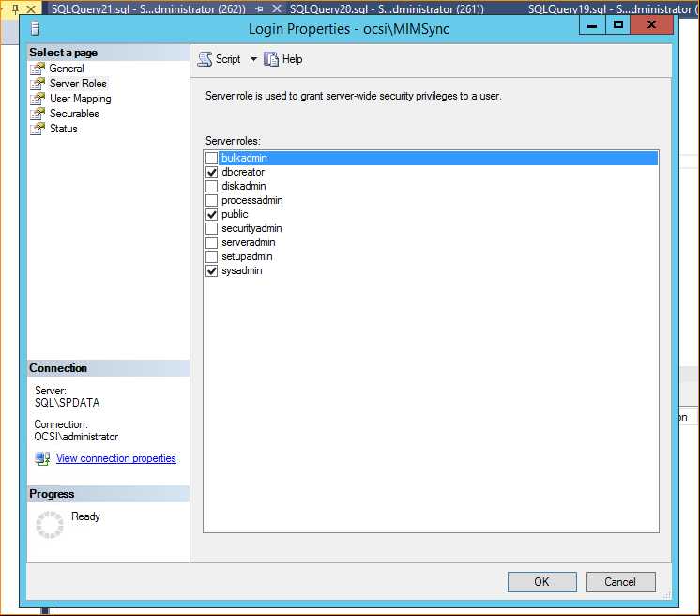700x616 pixels.
Task: Click the Cancel button
Action: point(620,581)
